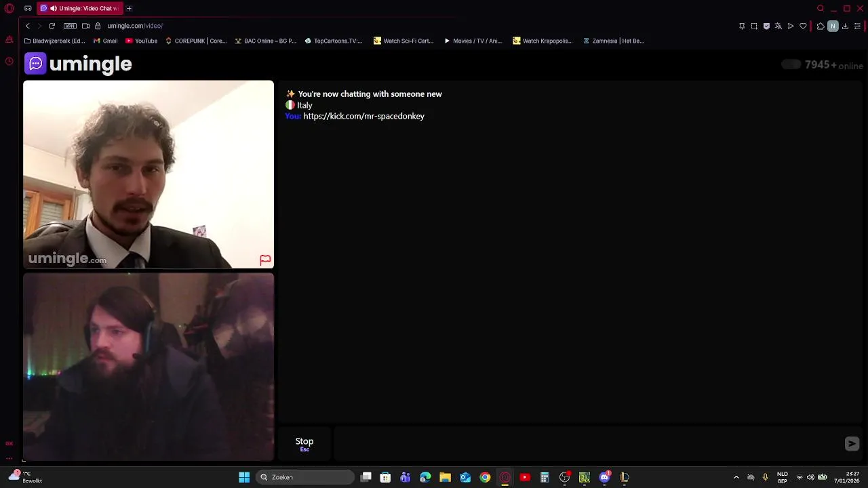Viewport: 868px width, 488px height.
Task: Click the pinboard pin icon in toolbar
Action: (742, 26)
